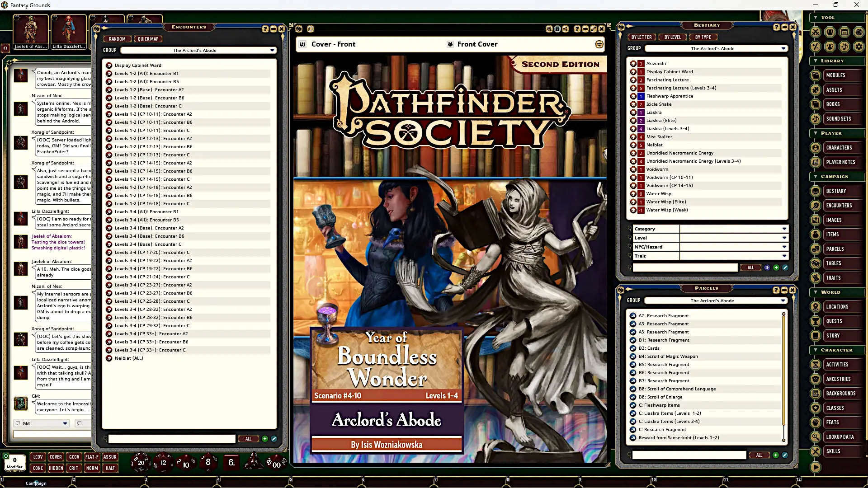Open help for the Encounters window

coord(265,29)
